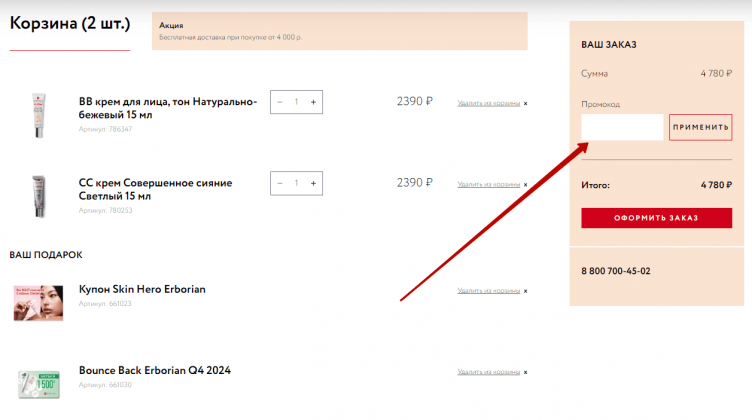Click the X icon next to BB крем row
Screen dimensions: 752x420
(526, 103)
